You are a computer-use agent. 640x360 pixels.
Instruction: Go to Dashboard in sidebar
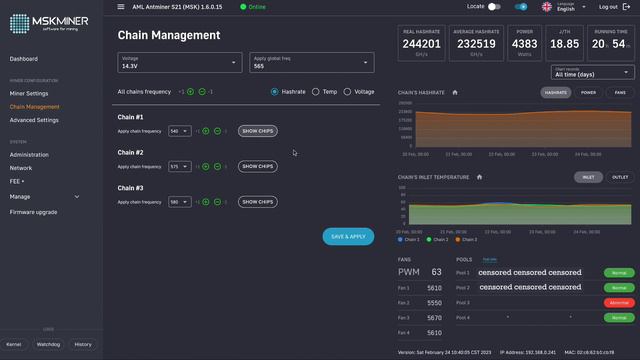[x=24, y=59]
